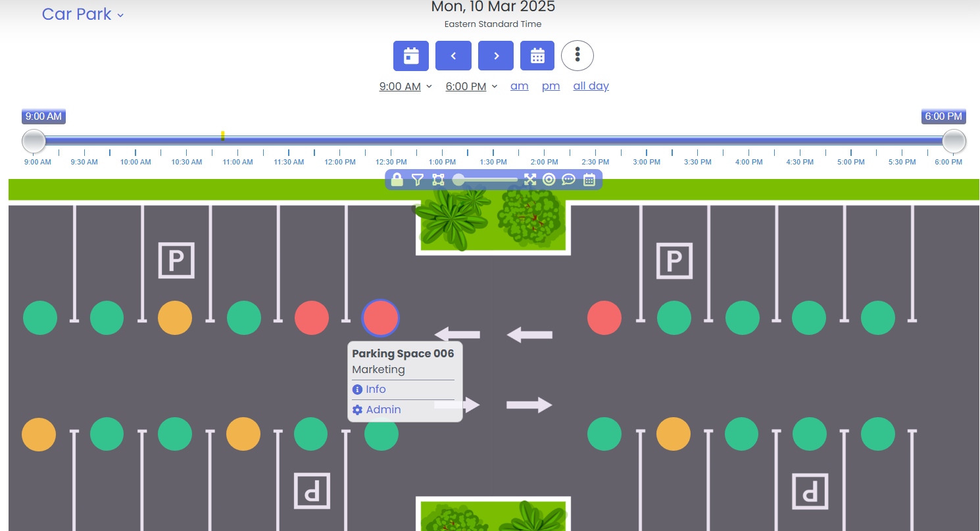Click the target center icon in map toolbar
Image resolution: width=980 pixels, height=531 pixels.
[x=549, y=180]
